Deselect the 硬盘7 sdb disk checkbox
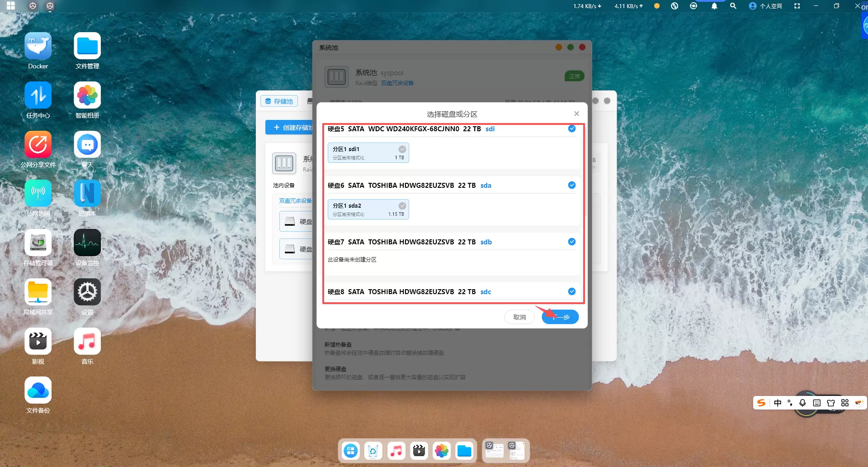Screen dimensions: 868x467 tap(571, 242)
